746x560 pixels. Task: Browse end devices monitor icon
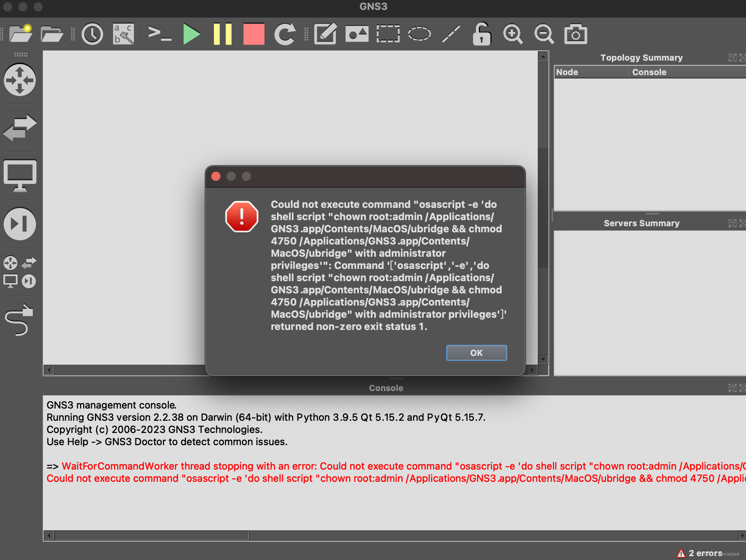(20, 175)
